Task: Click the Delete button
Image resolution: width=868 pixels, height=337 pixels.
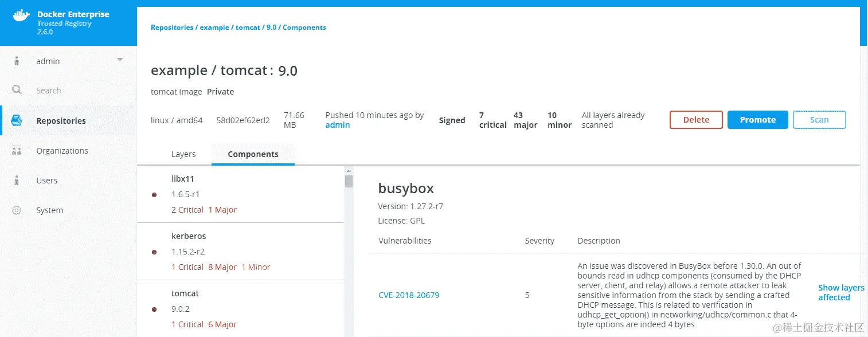Action: pos(695,120)
